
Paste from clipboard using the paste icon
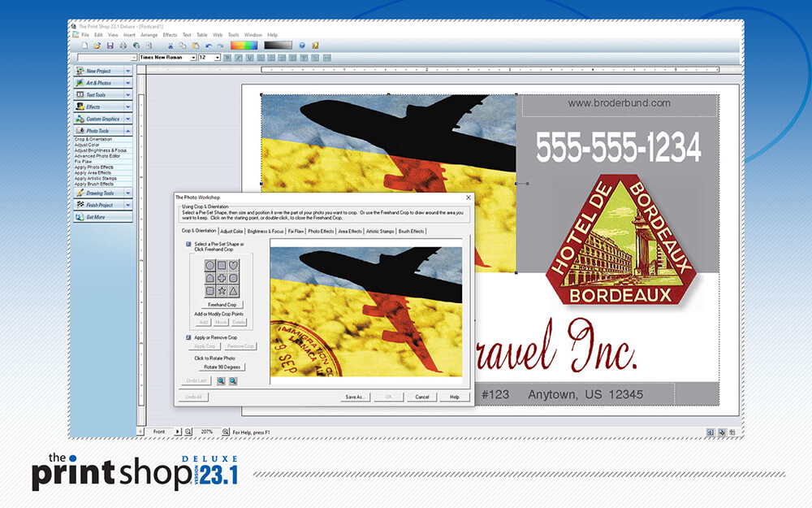196,46
